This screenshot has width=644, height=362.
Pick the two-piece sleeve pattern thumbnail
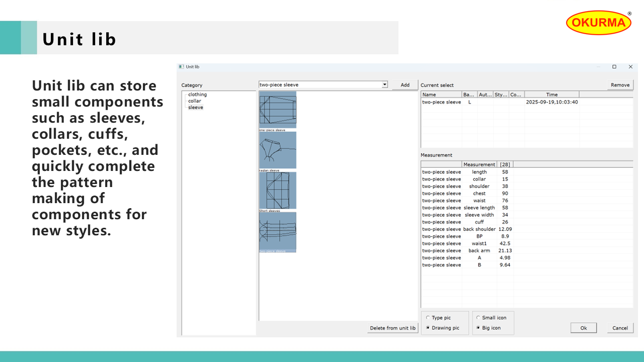pos(278,231)
